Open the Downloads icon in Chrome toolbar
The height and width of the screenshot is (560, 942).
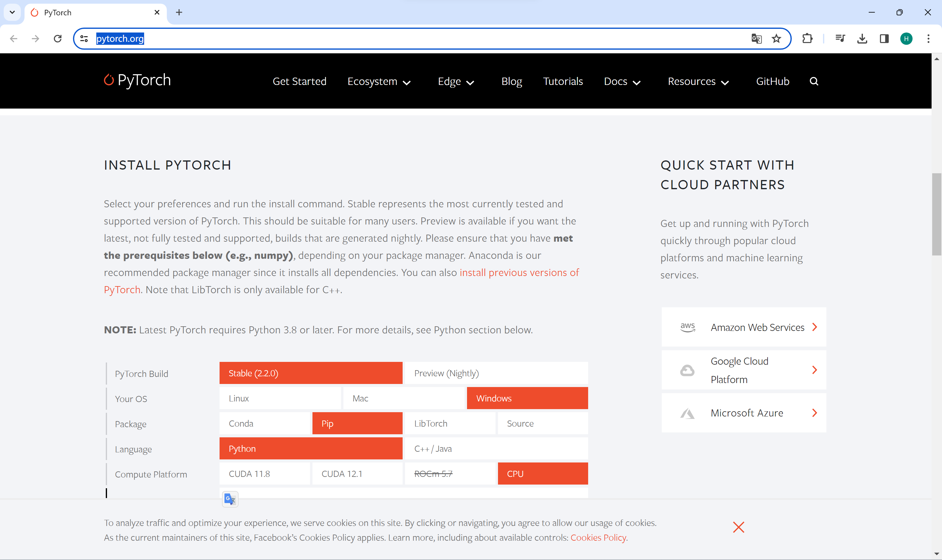[x=862, y=39]
